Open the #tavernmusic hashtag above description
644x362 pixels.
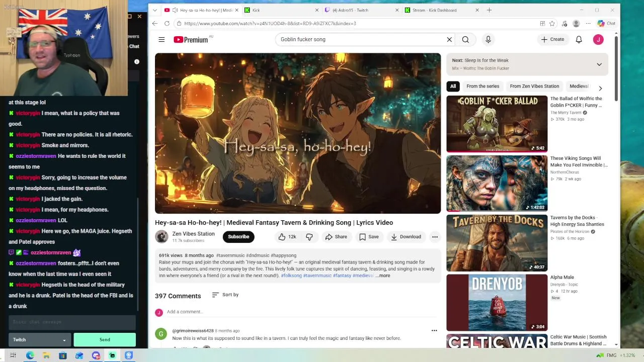[x=230, y=255]
